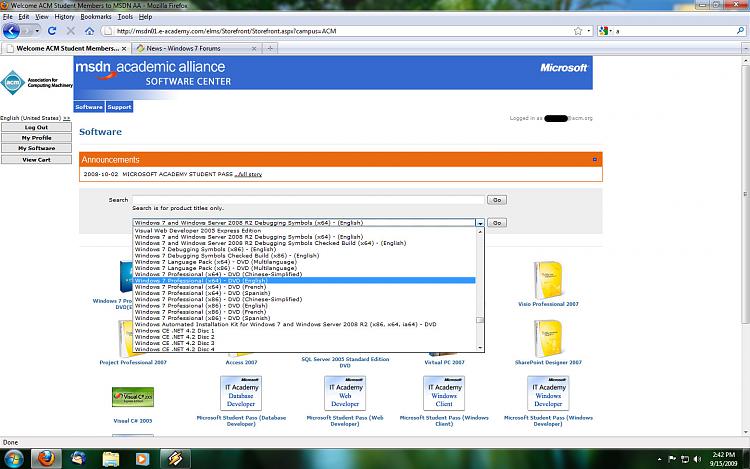Image resolution: width=750 pixels, height=469 pixels.
Task: Click Go next to the Search field
Action: (x=497, y=200)
